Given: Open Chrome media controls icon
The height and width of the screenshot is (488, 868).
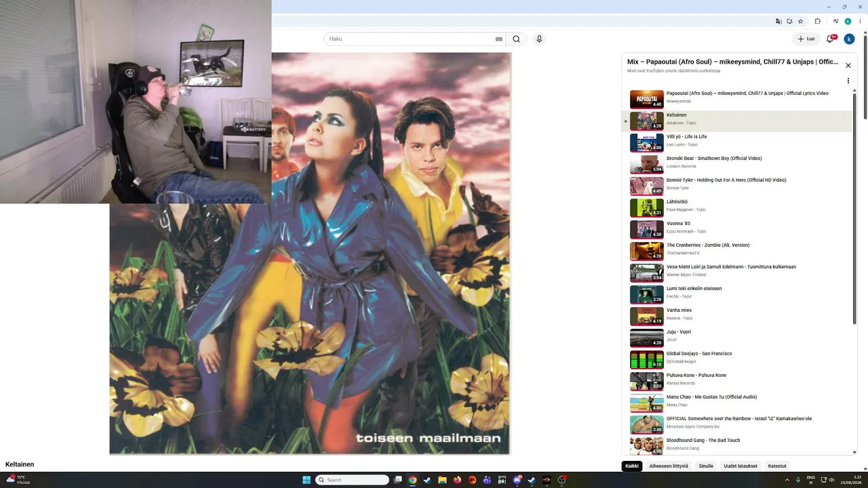Looking at the screenshot, I should click(x=836, y=22).
